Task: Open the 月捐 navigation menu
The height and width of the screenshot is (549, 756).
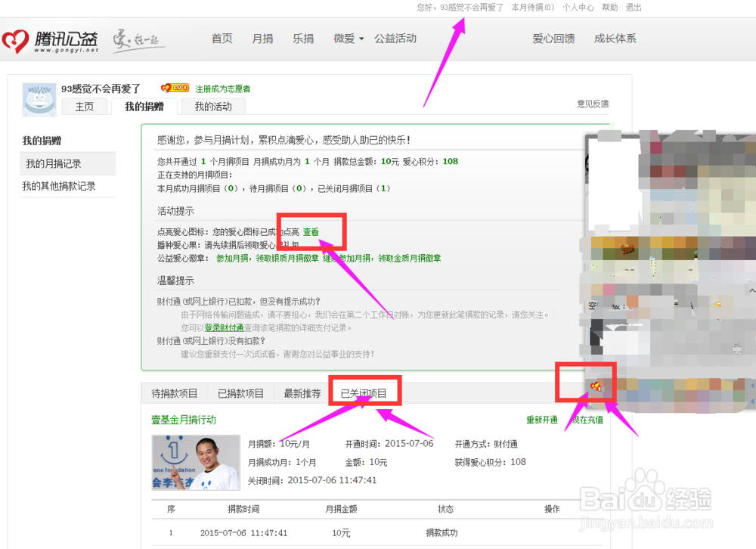Action: [x=262, y=38]
